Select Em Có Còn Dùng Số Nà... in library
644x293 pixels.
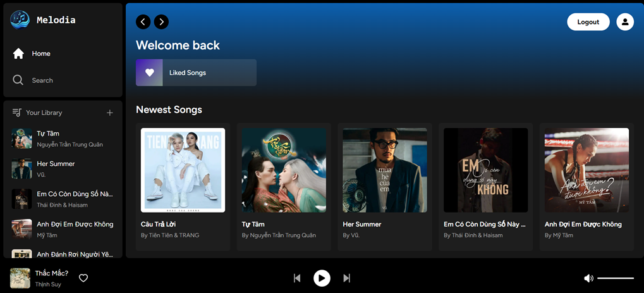[75, 194]
